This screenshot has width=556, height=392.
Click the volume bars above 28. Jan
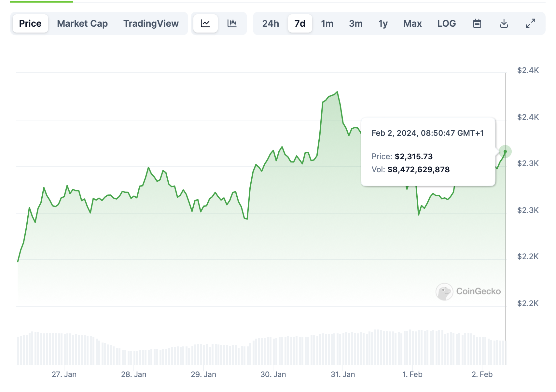tap(133, 357)
